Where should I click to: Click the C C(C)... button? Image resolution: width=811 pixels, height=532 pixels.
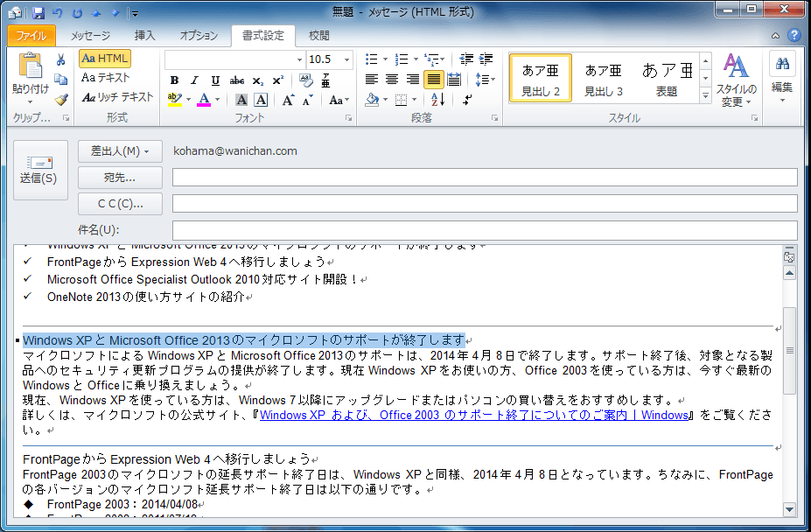point(120,204)
